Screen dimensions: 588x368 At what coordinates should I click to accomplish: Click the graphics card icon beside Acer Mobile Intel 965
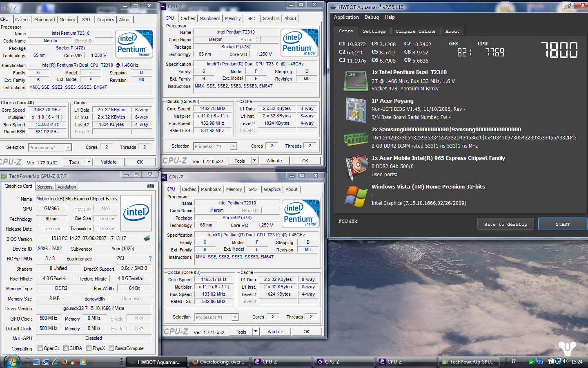coord(356,167)
